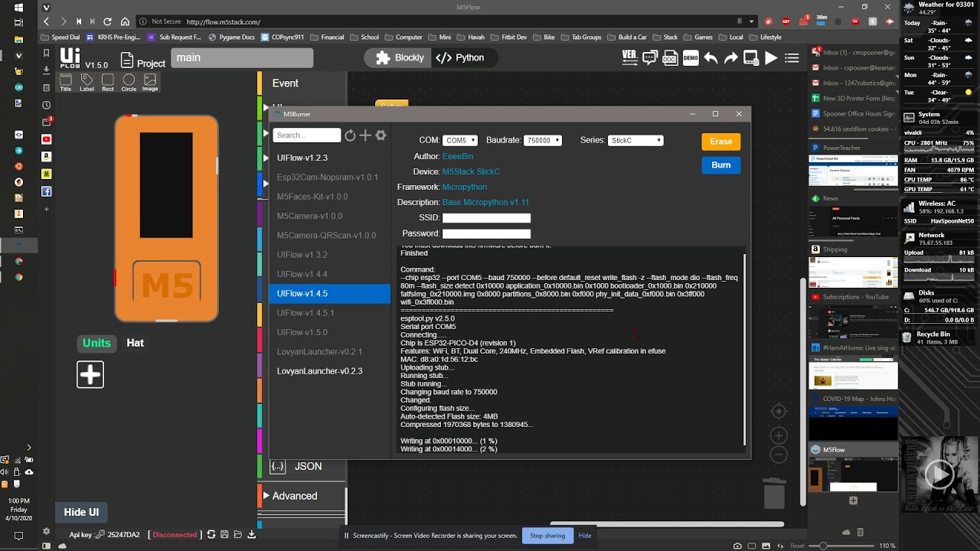Pick the Rect shape tool
The image size is (980, 551).
(108, 83)
